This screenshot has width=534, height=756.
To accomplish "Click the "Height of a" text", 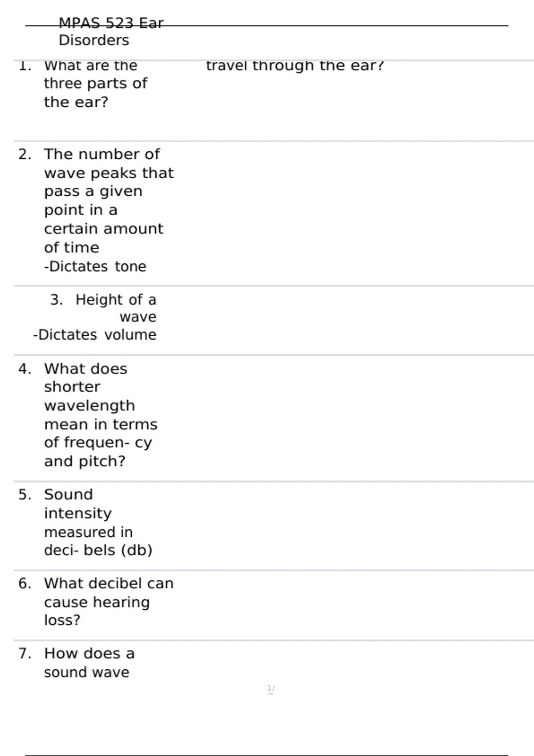I will pyautogui.click(x=116, y=300).
